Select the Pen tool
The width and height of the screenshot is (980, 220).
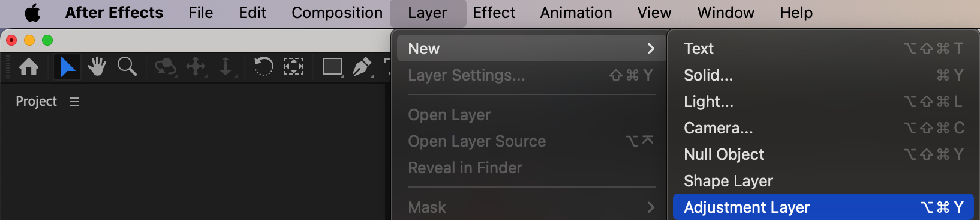(x=362, y=67)
